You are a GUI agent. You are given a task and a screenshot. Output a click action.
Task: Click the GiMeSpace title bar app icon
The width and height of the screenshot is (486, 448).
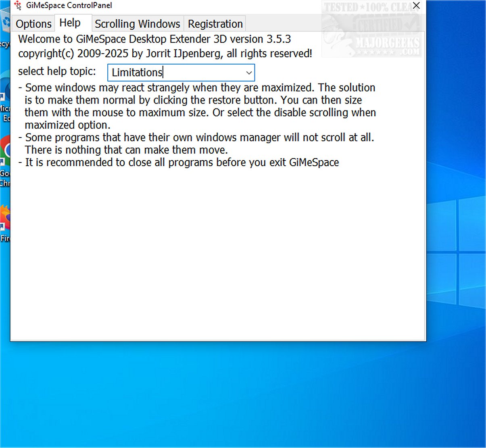18,5
